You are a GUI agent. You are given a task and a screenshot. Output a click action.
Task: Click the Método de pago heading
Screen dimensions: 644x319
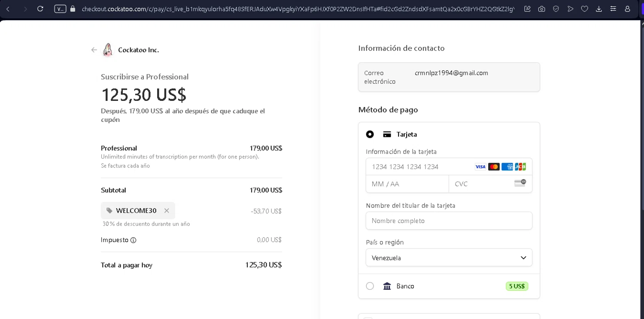point(388,110)
